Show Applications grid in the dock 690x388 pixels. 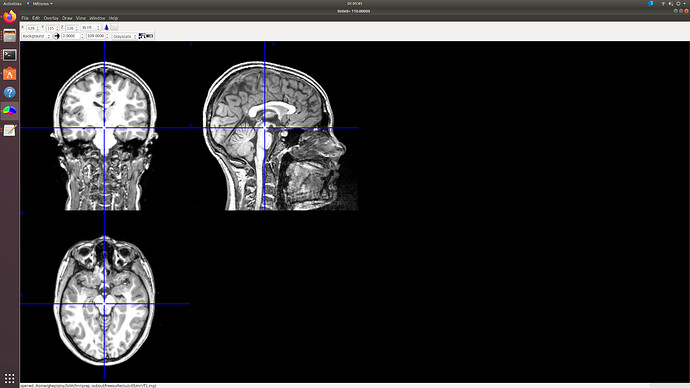[x=10, y=378]
